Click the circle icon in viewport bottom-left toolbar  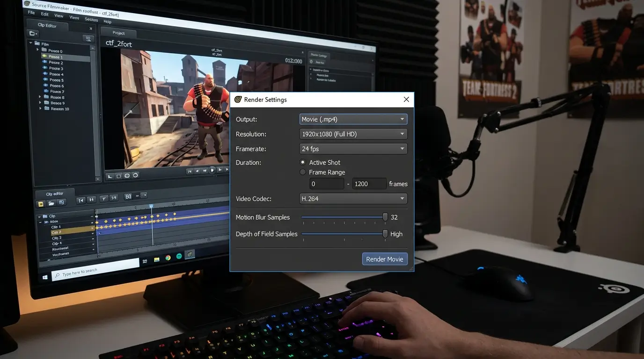(136, 175)
